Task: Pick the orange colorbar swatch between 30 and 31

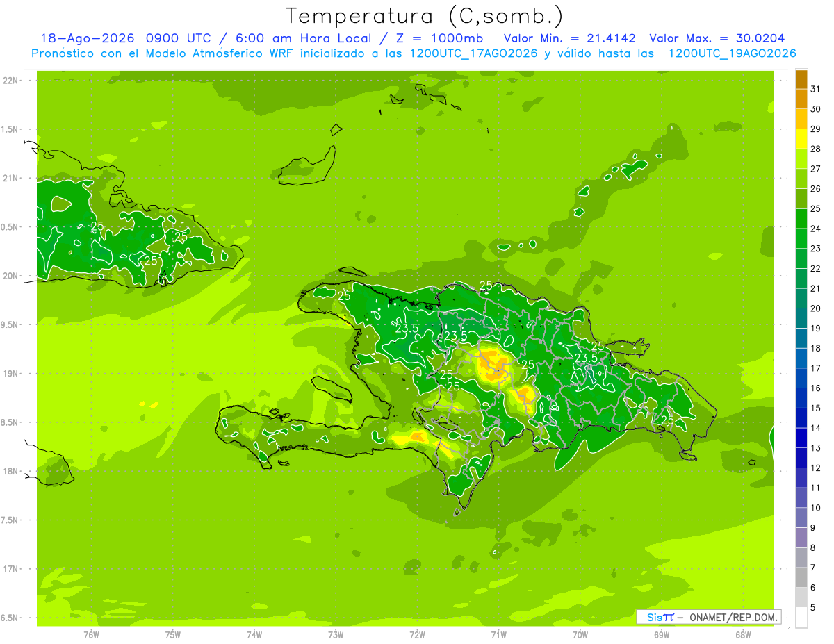Action: point(801,99)
